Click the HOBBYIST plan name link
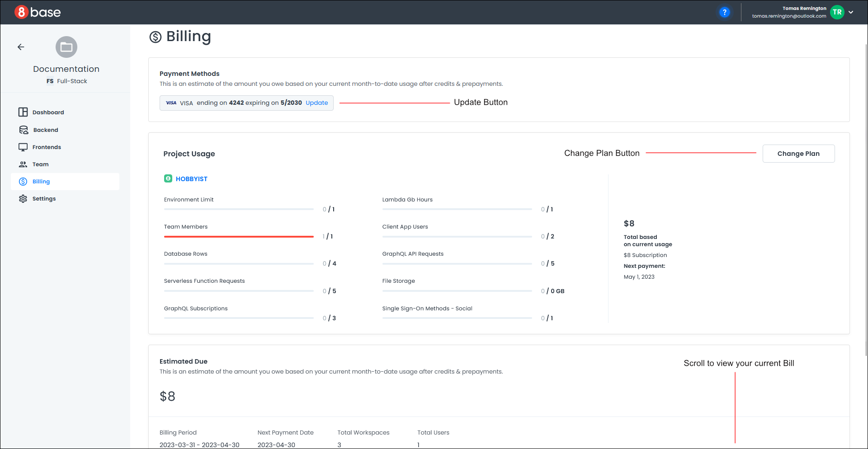Viewport: 868px width, 449px height. click(x=192, y=179)
